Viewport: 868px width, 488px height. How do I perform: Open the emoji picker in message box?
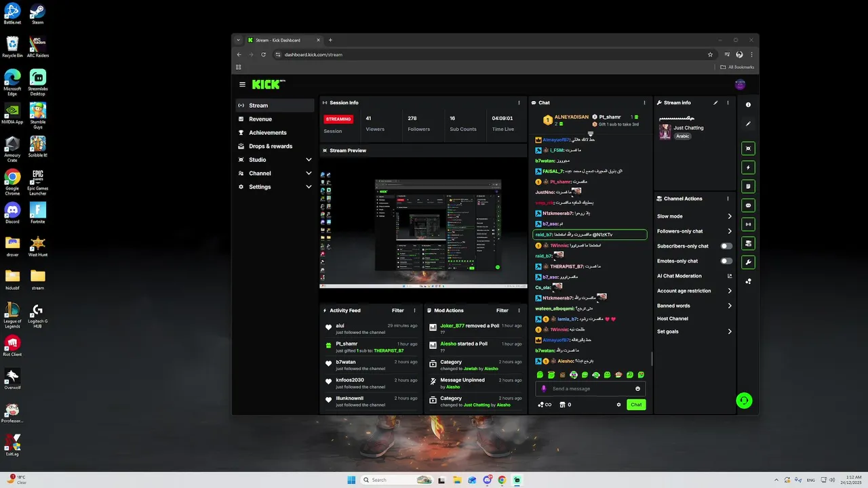pyautogui.click(x=637, y=389)
